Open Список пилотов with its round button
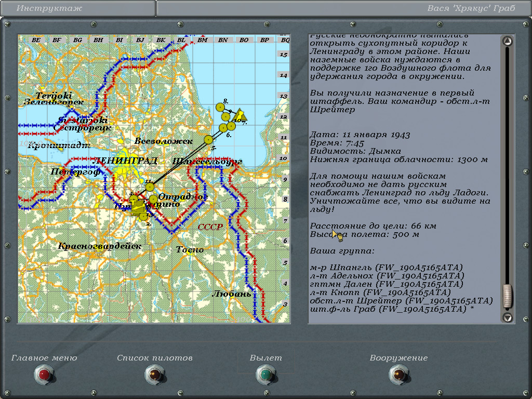The image size is (532, 399). pos(155,375)
